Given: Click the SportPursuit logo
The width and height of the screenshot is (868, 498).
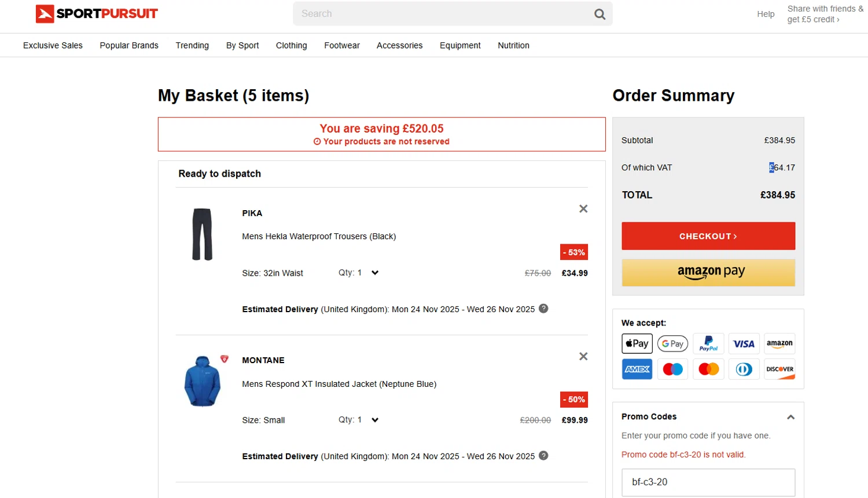Looking at the screenshot, I should (x=97, y=14).
